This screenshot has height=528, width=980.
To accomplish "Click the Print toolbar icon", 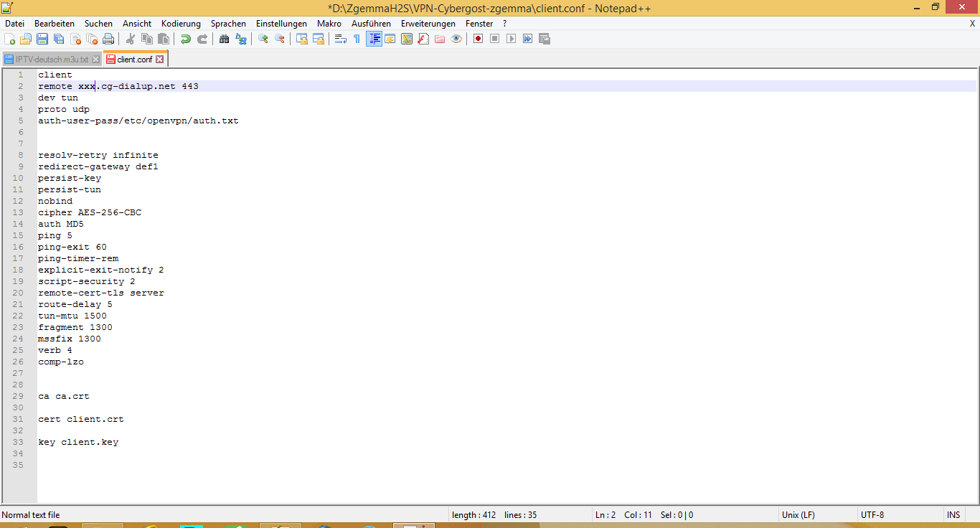I will [108, 39].
